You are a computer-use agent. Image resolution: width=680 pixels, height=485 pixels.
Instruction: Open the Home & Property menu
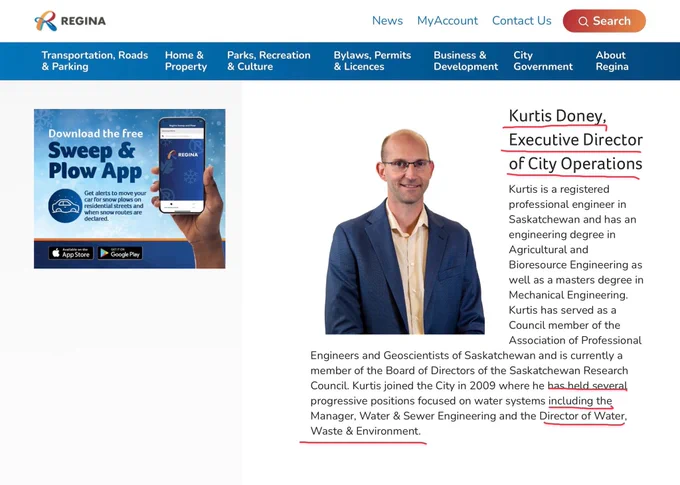[186, 61]
